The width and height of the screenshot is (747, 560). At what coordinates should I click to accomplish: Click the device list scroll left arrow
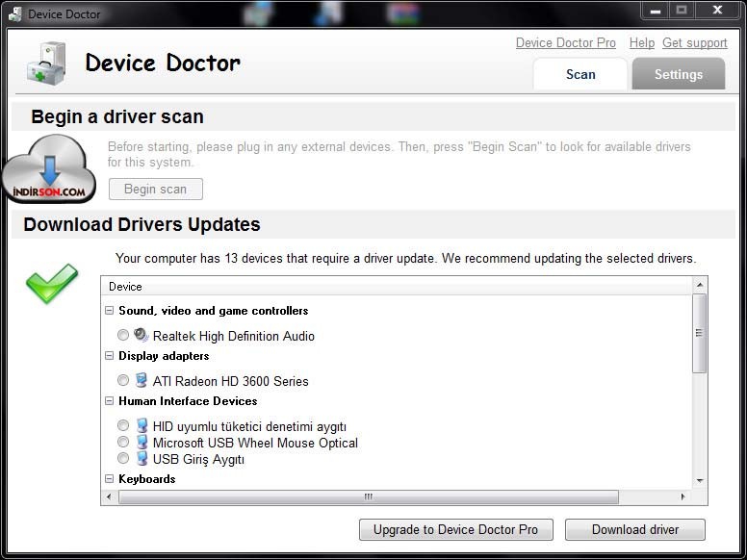109,496
